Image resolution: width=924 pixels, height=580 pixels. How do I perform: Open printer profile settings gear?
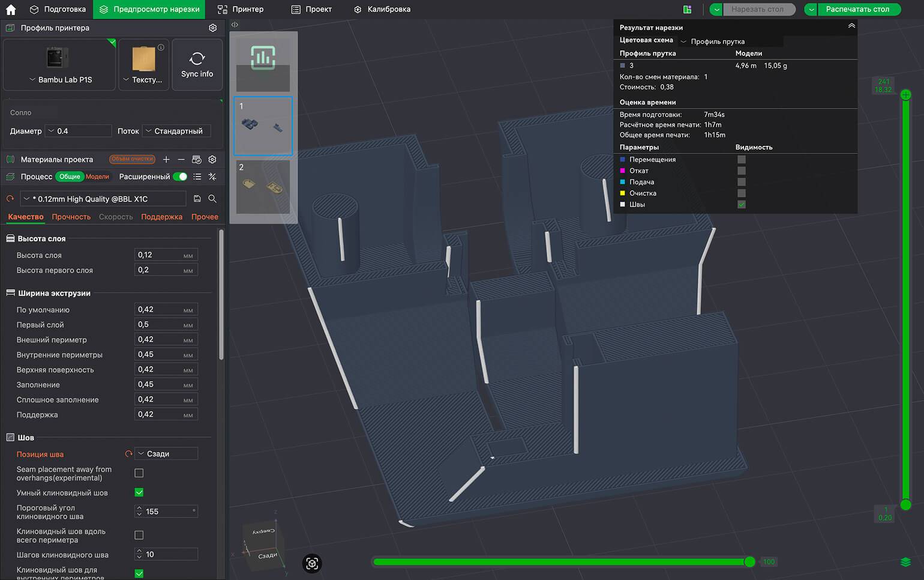(x=212, y=28)
